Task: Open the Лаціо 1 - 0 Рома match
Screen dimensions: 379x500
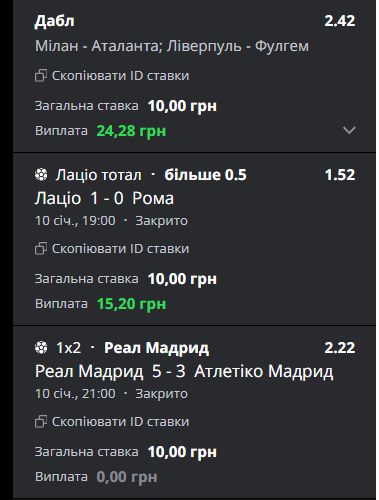Action: [x=104, y=198]
